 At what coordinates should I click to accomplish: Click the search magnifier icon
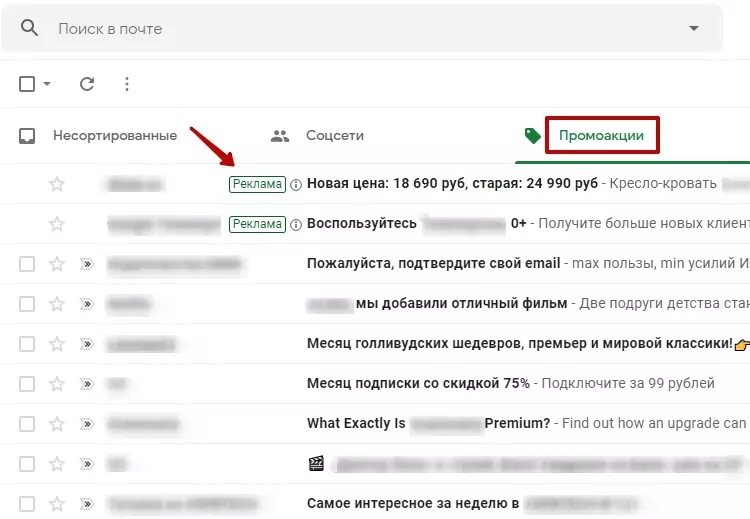pos(29,28)
